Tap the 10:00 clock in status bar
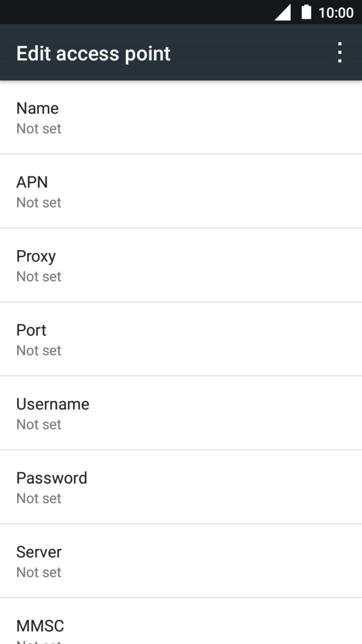362x644 pixels. click(x=335, y=12)
